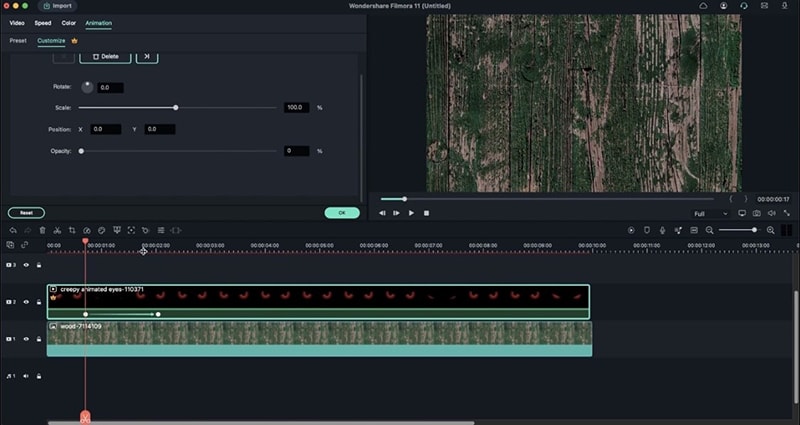Screen dimensions: 800x425
Task: Switch to the Color tab
Action: [x=68, y=23]
